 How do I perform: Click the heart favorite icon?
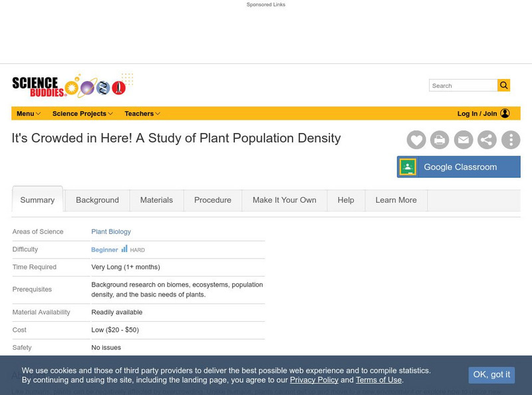(x=416, y=140)
